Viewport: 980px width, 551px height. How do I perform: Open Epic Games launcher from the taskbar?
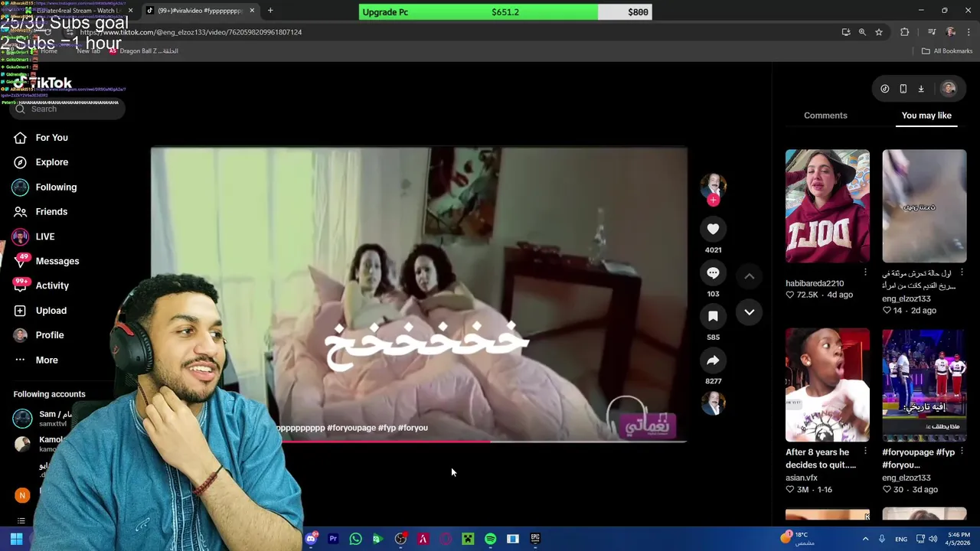(535, 539)
